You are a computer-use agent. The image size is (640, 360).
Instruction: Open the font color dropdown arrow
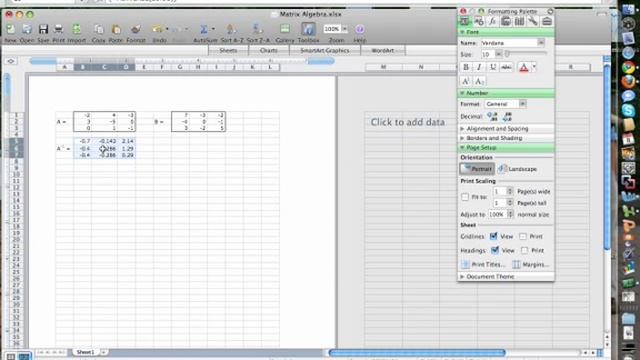pos(534,67)
